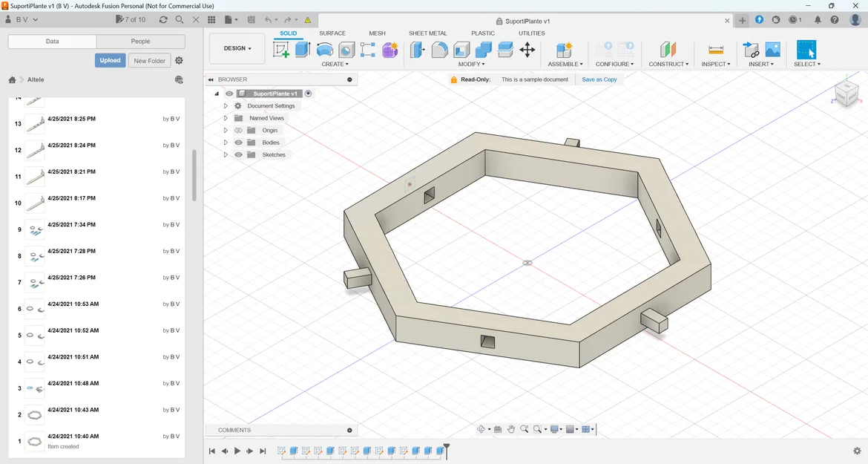Toggle visibility of the Bodies folder
Screen dimensions: 868x464
point(239,143)
